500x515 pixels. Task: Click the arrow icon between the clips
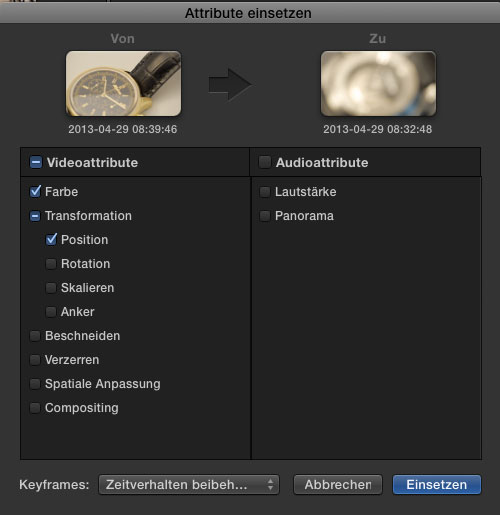tap(230, 84)
